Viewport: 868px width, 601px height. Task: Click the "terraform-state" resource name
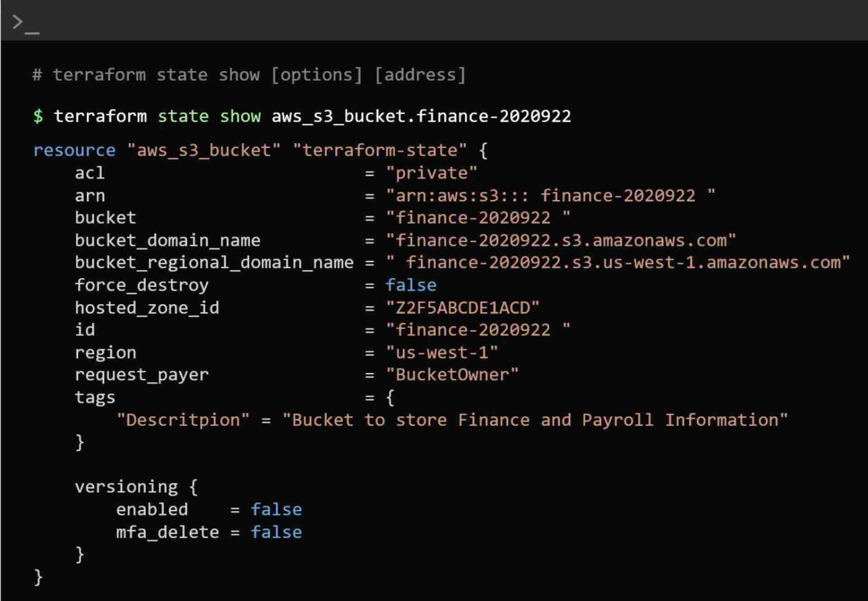tap(380, 150)
